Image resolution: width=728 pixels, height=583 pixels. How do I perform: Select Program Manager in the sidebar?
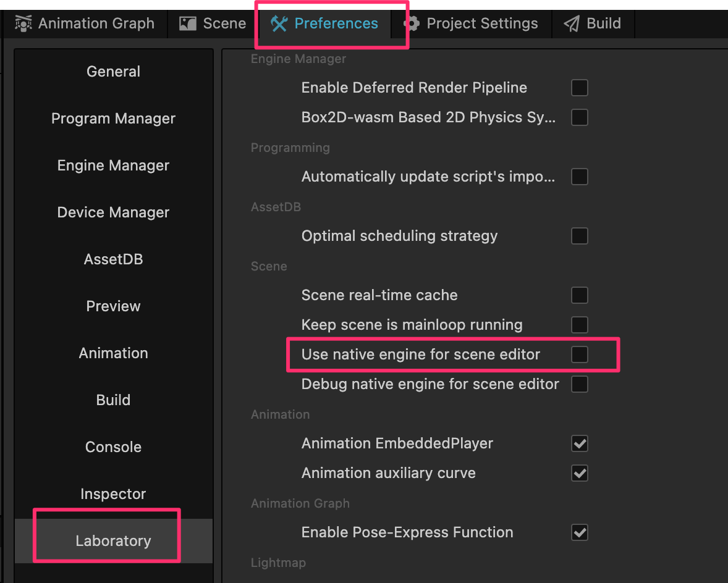tap(113, 119)
